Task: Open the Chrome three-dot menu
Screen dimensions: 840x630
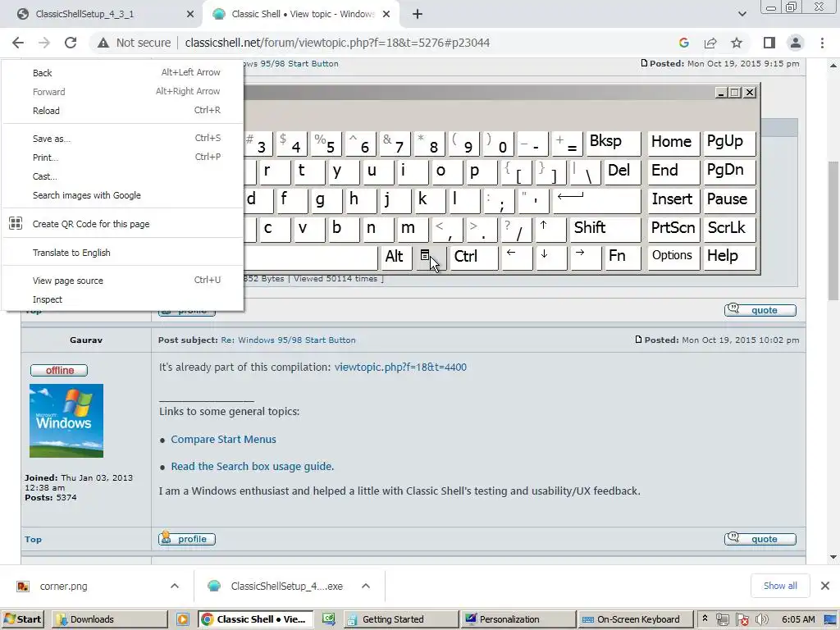Action: click(822, 43)
